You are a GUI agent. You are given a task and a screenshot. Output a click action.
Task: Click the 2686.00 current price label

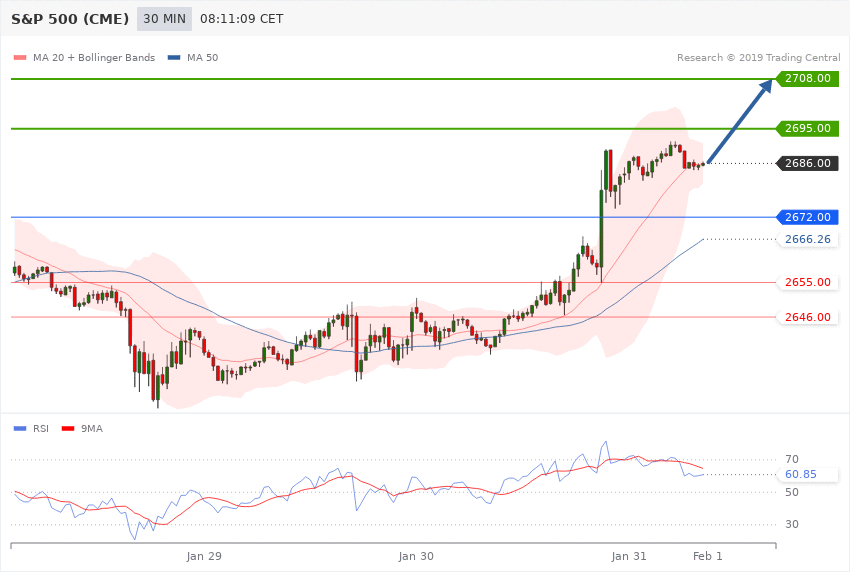(808, 163)
